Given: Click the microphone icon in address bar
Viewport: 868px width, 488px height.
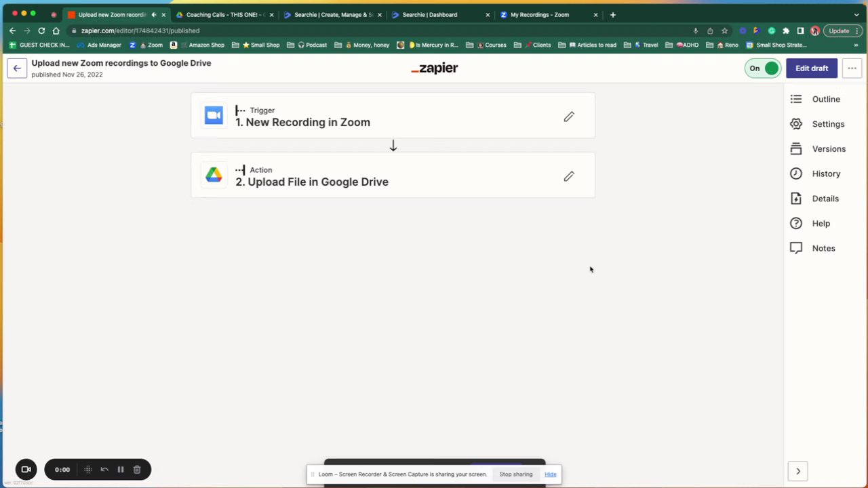Looking at the screenshot, I should point(696,30).
